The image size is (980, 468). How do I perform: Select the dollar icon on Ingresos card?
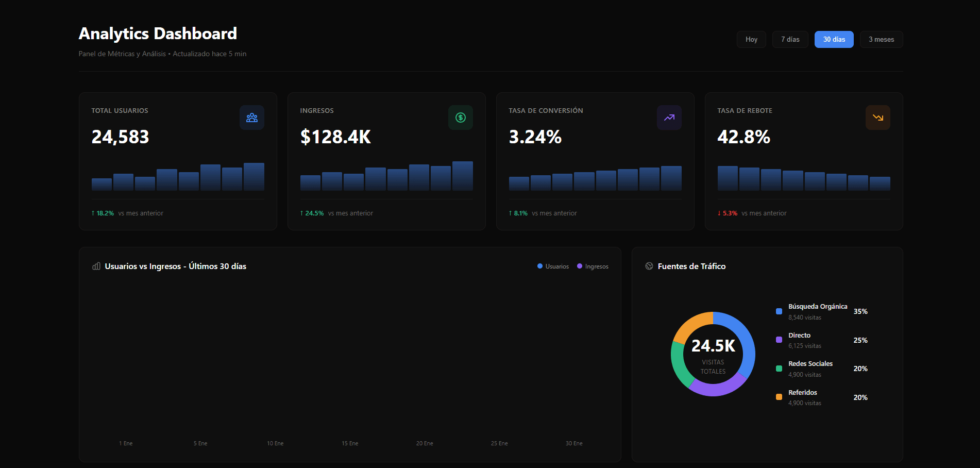[460, 117]
